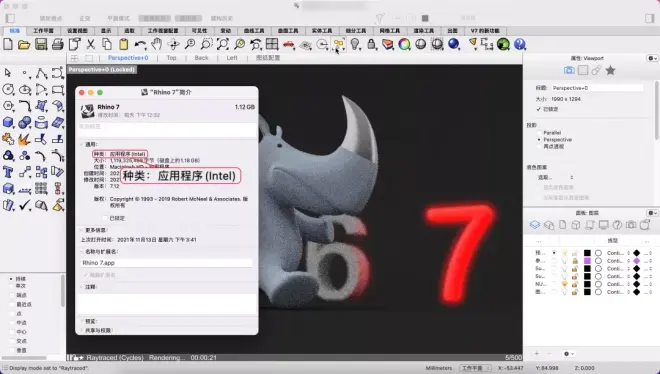Screen dimensions: 660x374
Task: Click the Cut scissors icon
Action: pos(90,44)
